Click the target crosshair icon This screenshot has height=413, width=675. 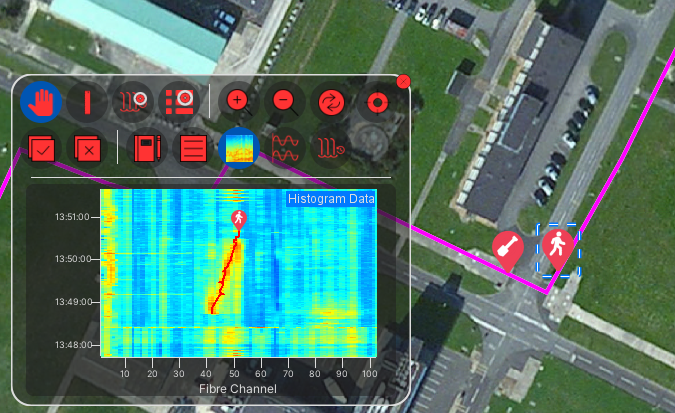[376, 101]
